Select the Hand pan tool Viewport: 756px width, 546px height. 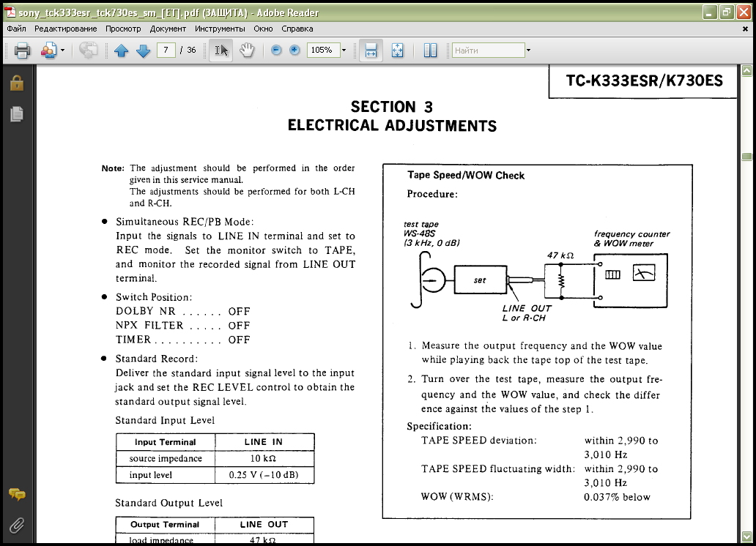(x=247, y=51)
